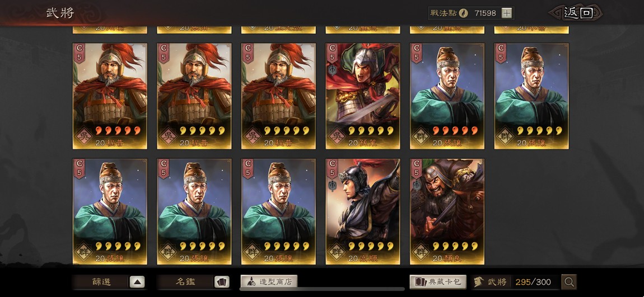Click the cards icon next to 名鑑
The width and height of the screenshot is (644, 297).
222,282
